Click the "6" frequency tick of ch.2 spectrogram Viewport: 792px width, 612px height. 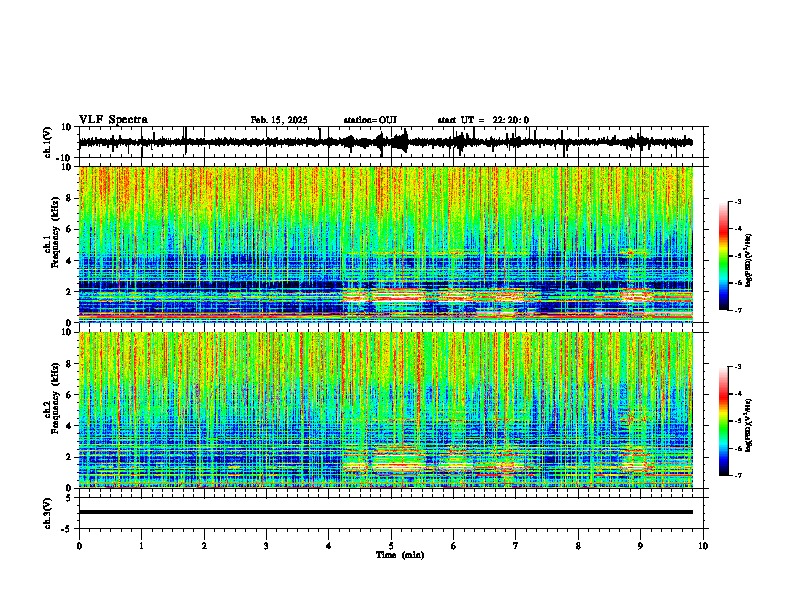point(70,395)
